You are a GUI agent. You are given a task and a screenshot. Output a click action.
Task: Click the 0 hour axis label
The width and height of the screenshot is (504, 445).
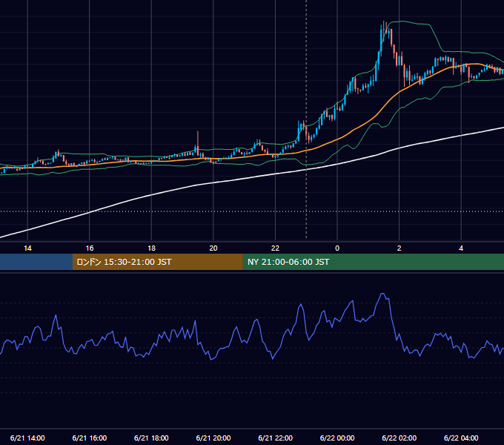point(337,248)
